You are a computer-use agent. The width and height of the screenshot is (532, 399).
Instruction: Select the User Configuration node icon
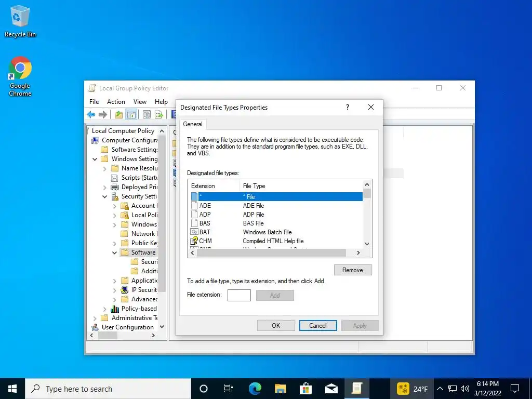(x=96, y=327)
